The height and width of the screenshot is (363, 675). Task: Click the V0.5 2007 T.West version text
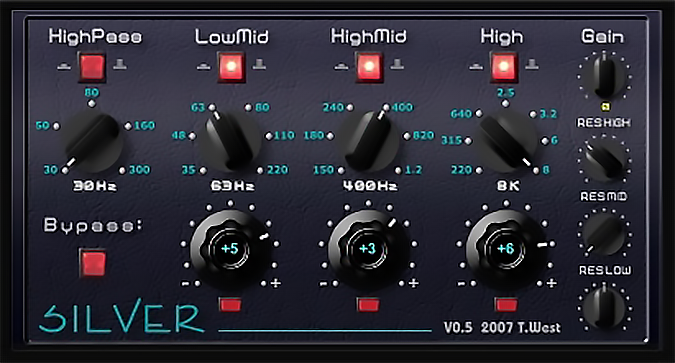tap(502, 328)
